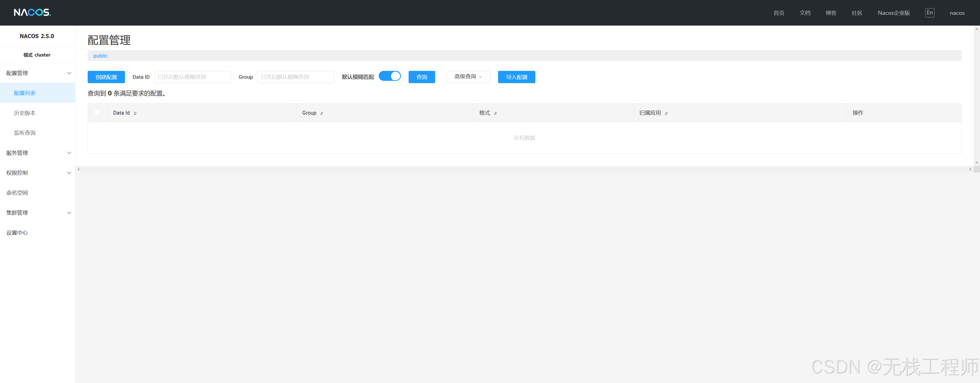Click inside the Data ID input field
This screenshot has height=383, width=980.
click(192, 76)
